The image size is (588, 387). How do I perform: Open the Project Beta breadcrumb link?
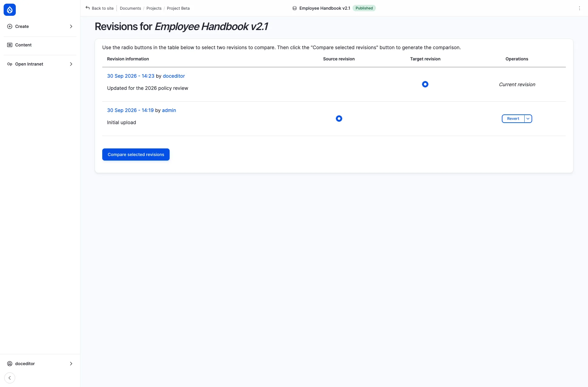(178, 8)
